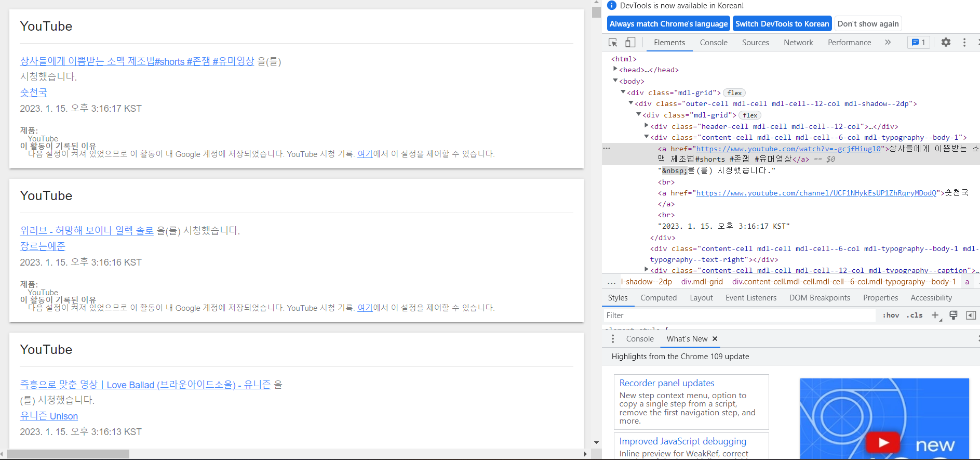Open the rendering emulation paintbrush icon

pos(954,316)
